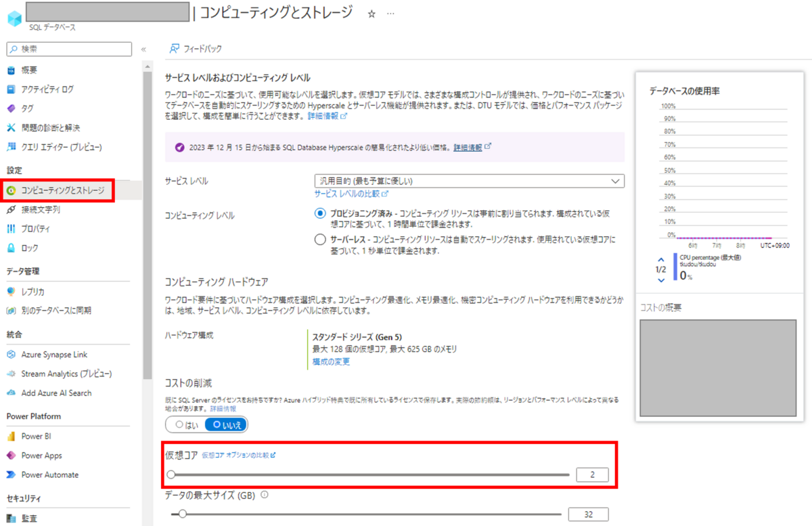812x526 pixels.
Task: Click the データの最大サイズ slider handle
Action: tap(182, 514)
